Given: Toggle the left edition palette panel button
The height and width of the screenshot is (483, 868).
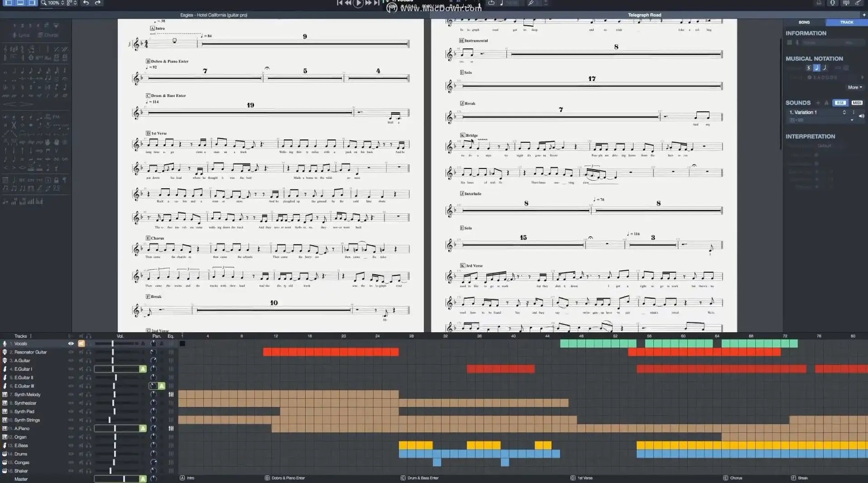Looking at the screenshot, I should 9,3.
